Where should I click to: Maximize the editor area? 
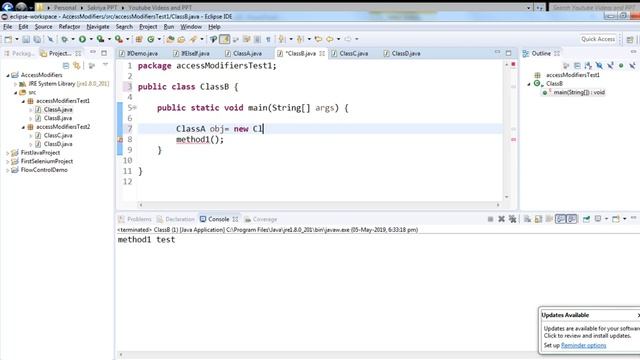tap(508, 53)
